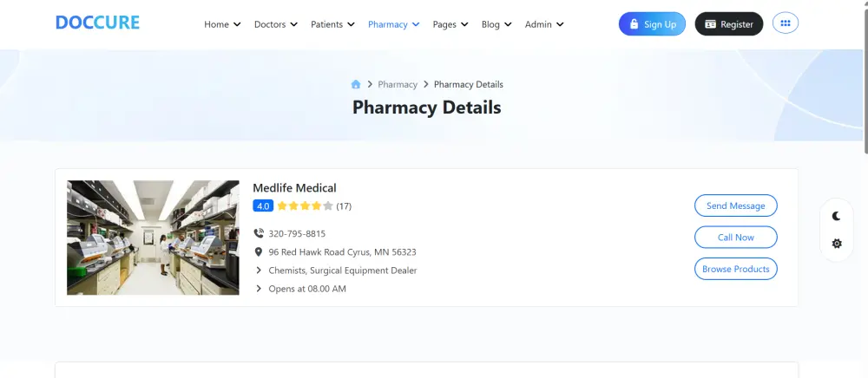This screenshot has width=868, height=378.
Task: Click the Register button
Action: [x=729, y=23]
